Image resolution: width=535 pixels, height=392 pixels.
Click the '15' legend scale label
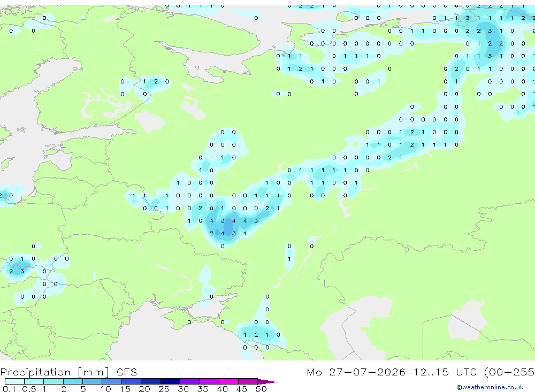[125, 389]
